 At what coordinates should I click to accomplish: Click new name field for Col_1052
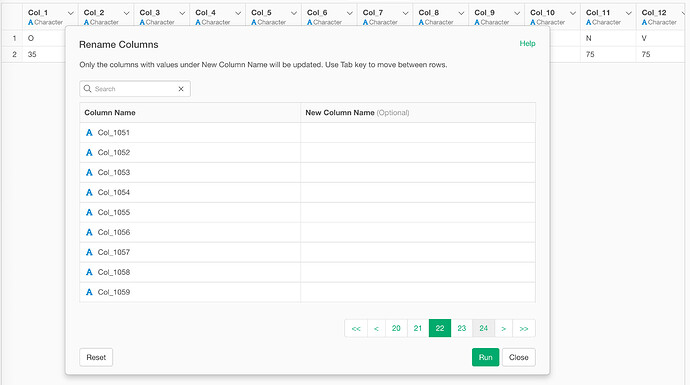point(418,152)
